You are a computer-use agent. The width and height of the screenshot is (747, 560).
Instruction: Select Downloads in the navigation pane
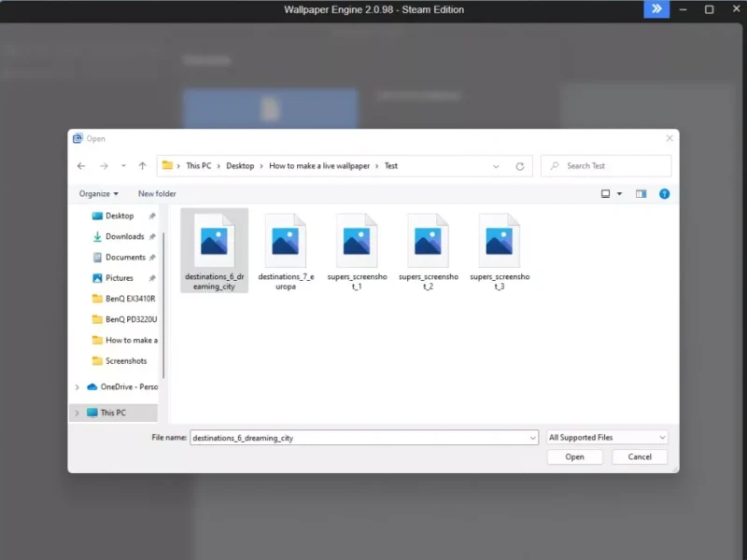click(x=124, y=237)
